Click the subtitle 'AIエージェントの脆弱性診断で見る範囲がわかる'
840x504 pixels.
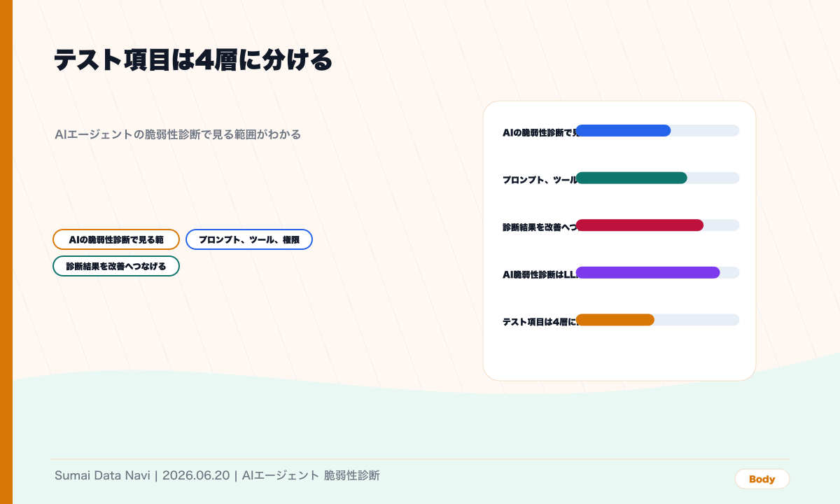(178, 134)
